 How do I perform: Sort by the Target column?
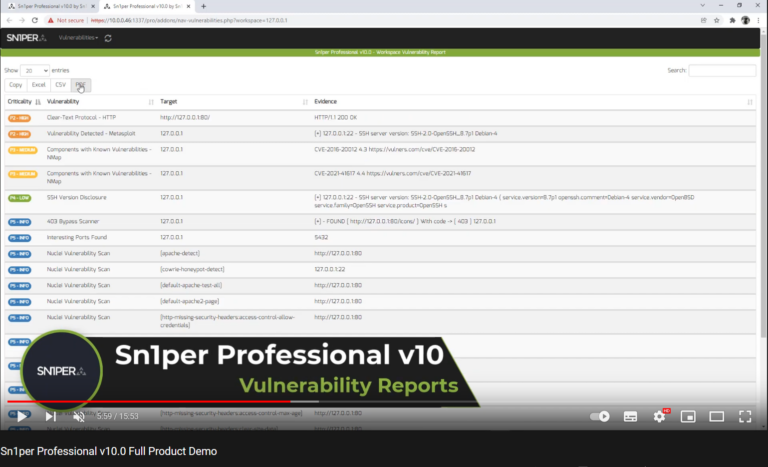[232, 101]
